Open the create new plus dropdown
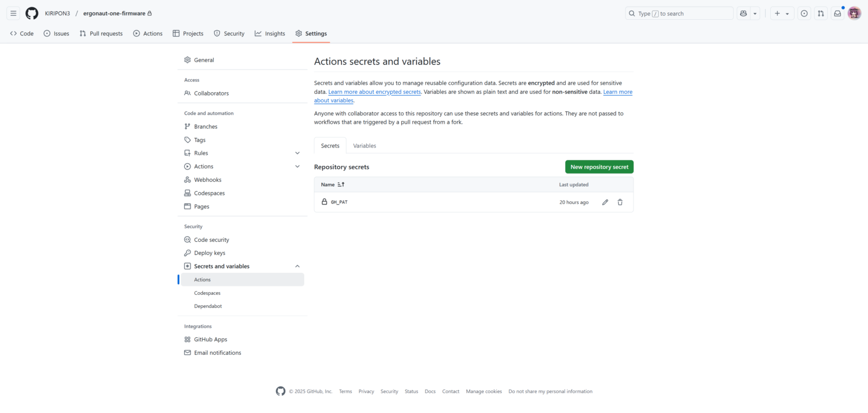The width and height of the screenshot is (868, 413). 782,14
